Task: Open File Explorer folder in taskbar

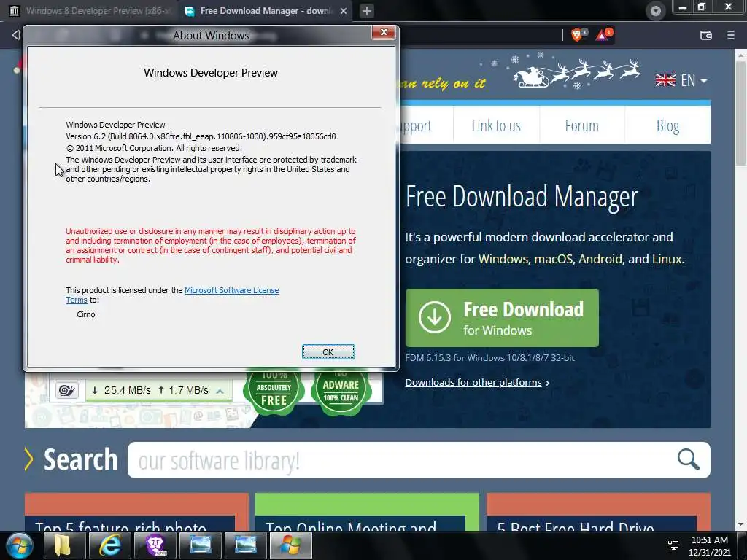Action: [64, 545]
